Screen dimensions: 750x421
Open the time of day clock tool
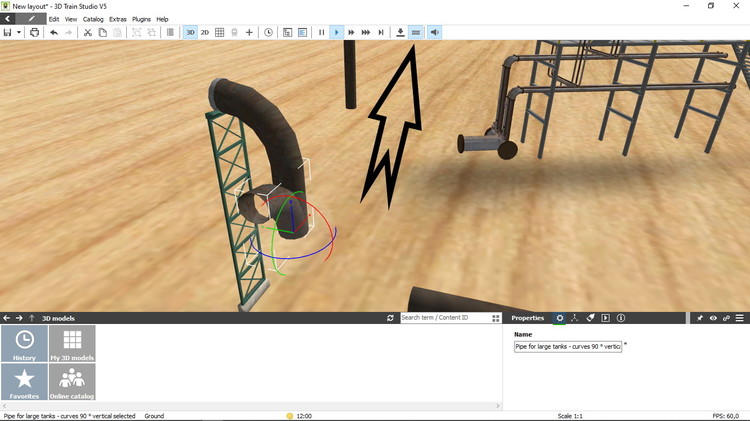coord(268,33)
